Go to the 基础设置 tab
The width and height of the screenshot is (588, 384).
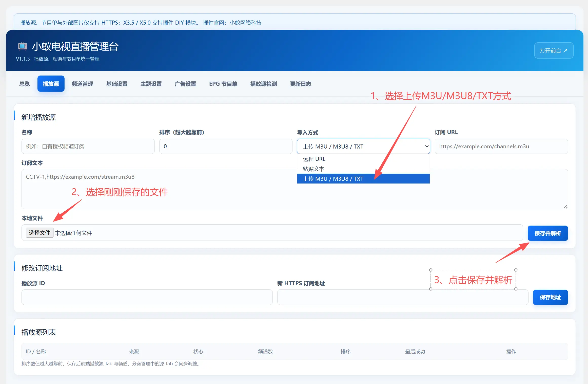(117, 84)
